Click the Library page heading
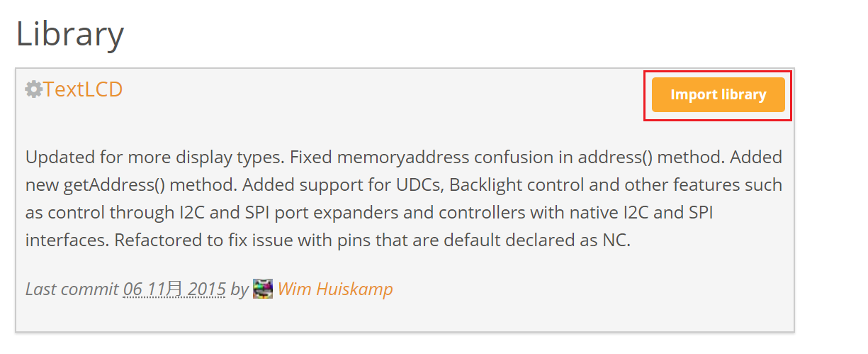868x354 pixels. 70,33
